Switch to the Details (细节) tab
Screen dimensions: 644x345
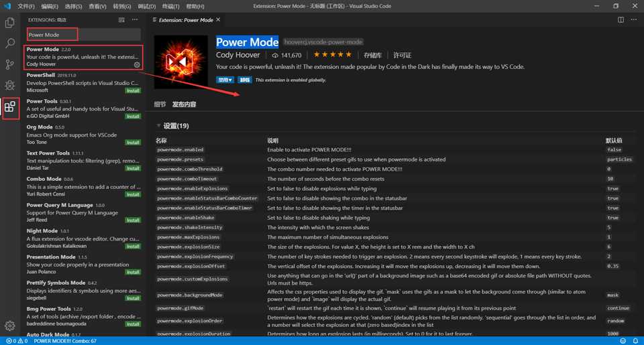(160, 105)
